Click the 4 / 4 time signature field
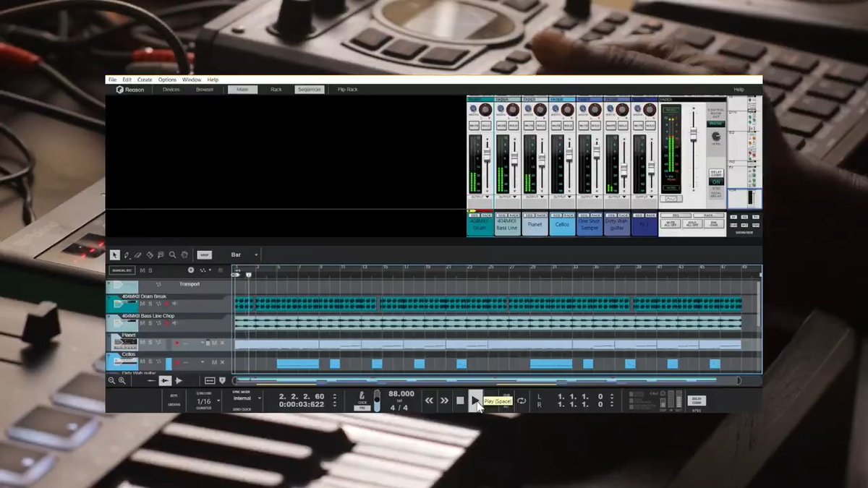This screenshot has width=868, height=488. click(x=399, y=408)
